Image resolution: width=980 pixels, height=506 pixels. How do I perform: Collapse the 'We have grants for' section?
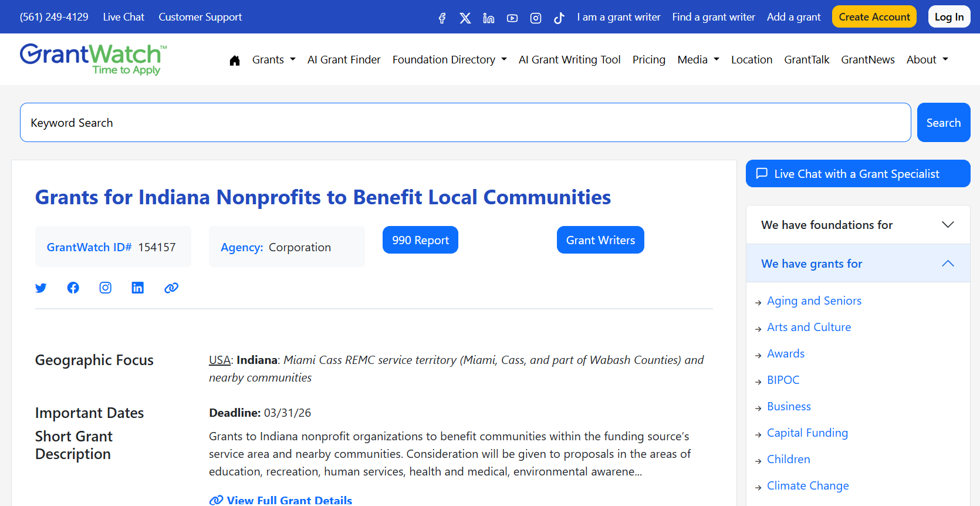click(x=858, y=264)
